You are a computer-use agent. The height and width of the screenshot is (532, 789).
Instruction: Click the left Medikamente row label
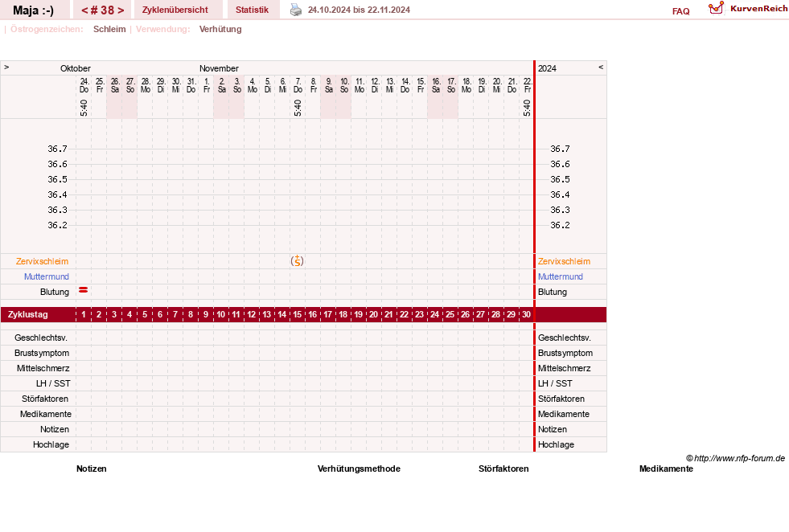(x=46, y=414)
